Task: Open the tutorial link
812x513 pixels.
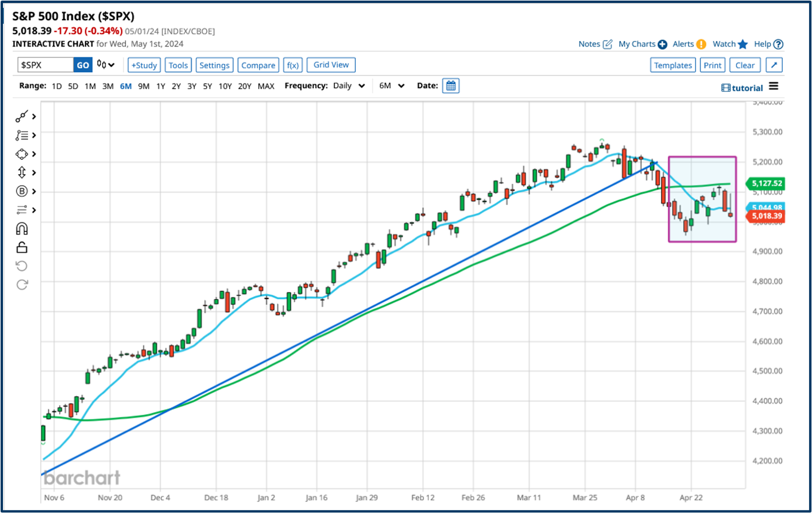Action: tap(742, 88)
